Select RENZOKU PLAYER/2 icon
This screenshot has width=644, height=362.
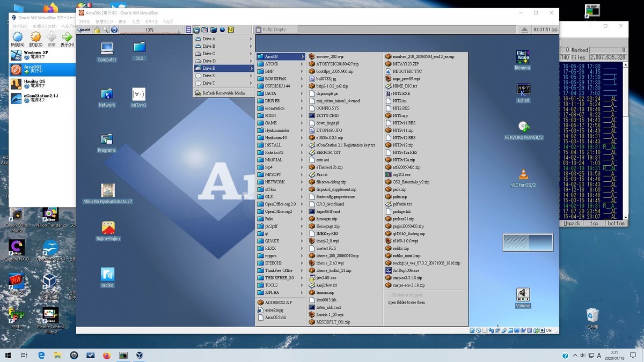pos(524,130)
